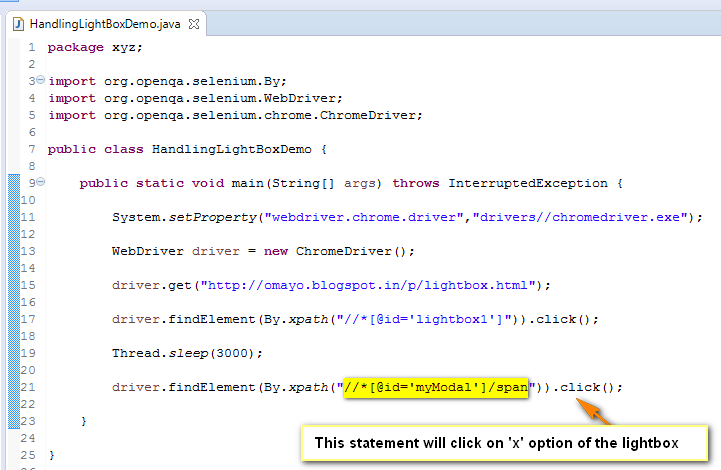This screenshot has height=470, width=721.
Task: Collapse the import block fold marker
Action: (x=40, y=80)
